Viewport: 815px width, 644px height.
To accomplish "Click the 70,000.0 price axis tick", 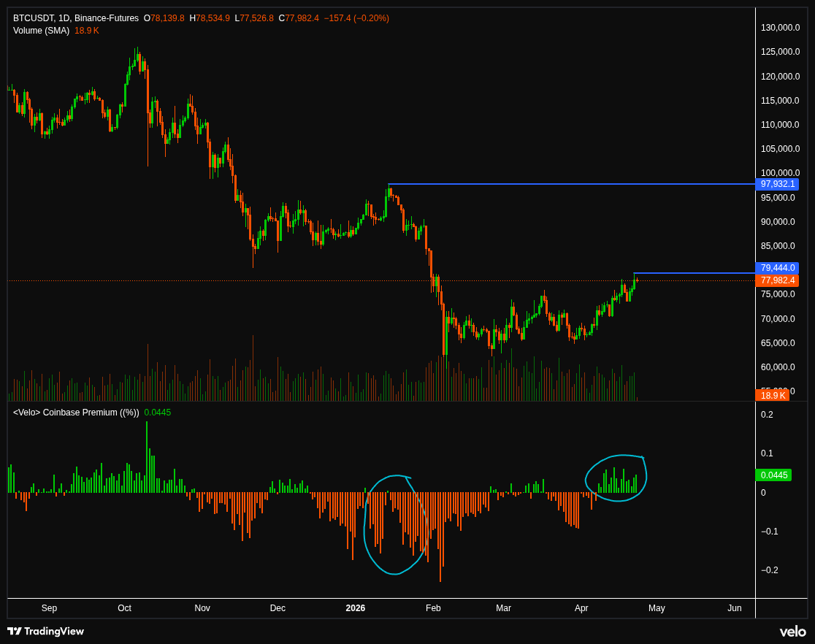I will click(x=778, y=318).
